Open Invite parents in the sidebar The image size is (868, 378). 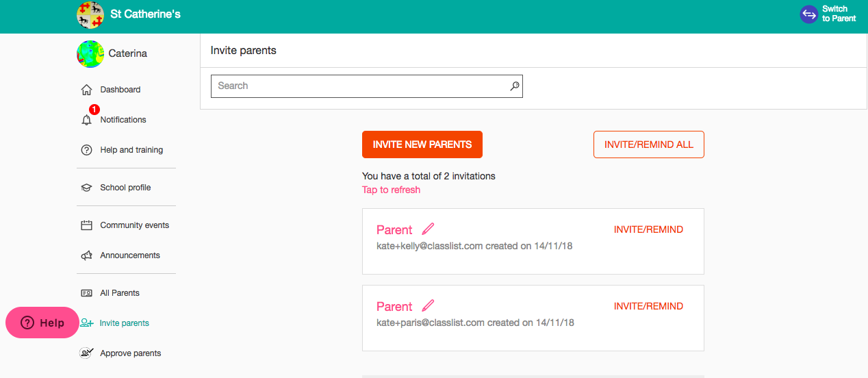(x=124, y=323)
